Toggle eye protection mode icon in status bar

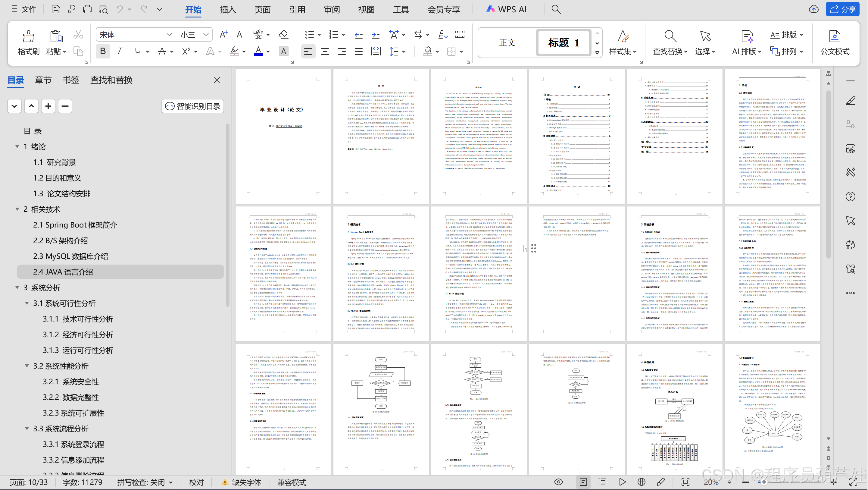pyautogui.click(x=558, y=482)
